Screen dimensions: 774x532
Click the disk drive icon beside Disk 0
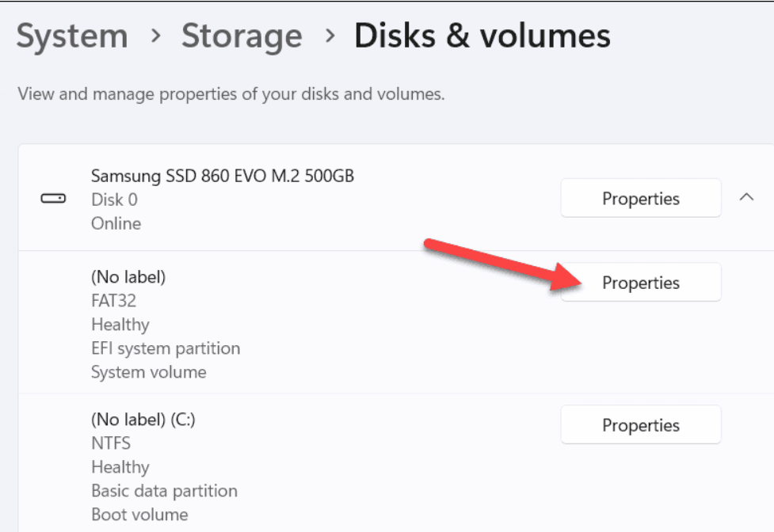(x=52, y=199)
